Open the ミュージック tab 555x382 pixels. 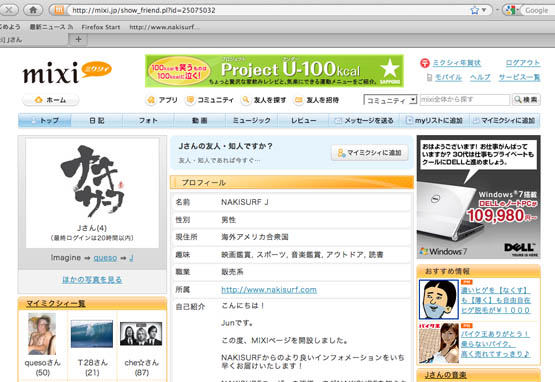pos(252,121)
